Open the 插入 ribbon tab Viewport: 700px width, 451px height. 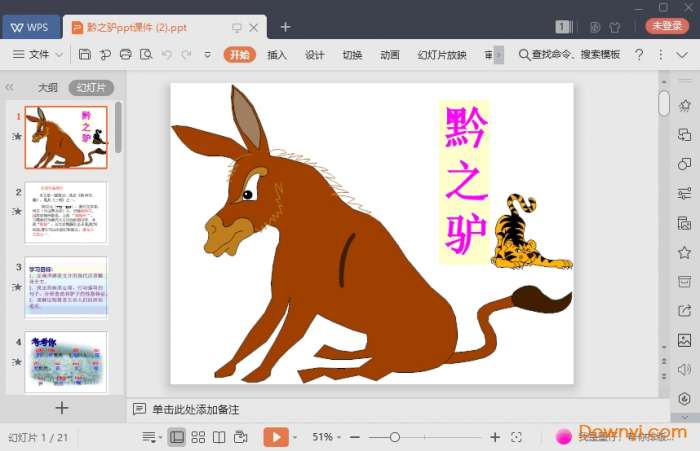[x=277, y=55]
